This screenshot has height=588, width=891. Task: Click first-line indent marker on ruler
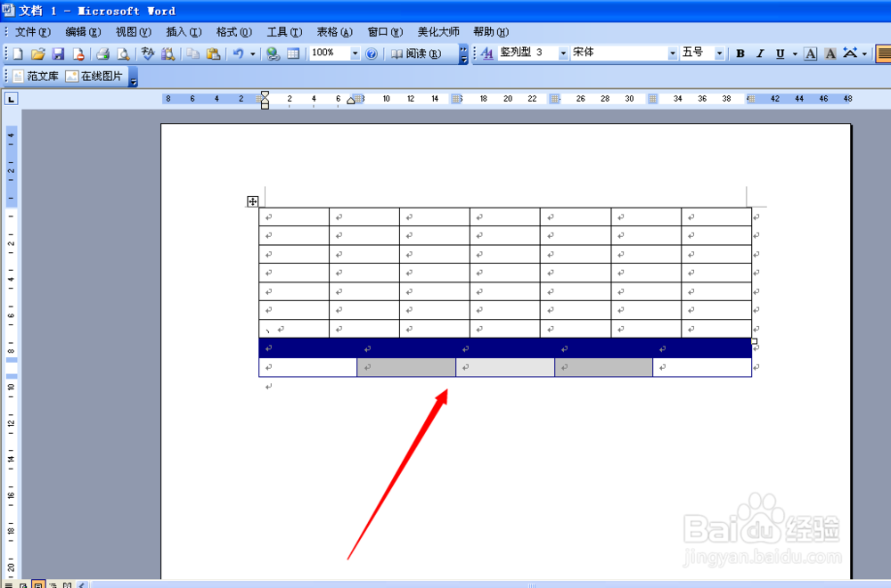point(265,94)
